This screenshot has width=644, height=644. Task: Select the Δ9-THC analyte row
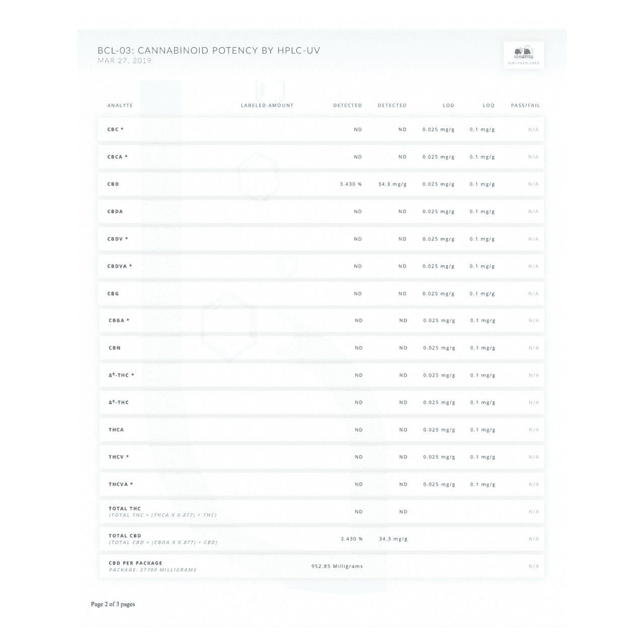(x=321, y=403)
